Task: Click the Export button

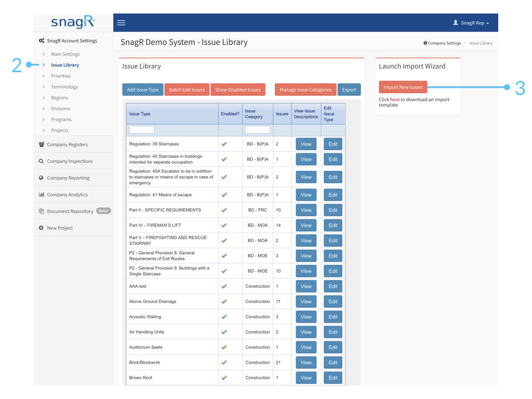Action: click(349, 89)
